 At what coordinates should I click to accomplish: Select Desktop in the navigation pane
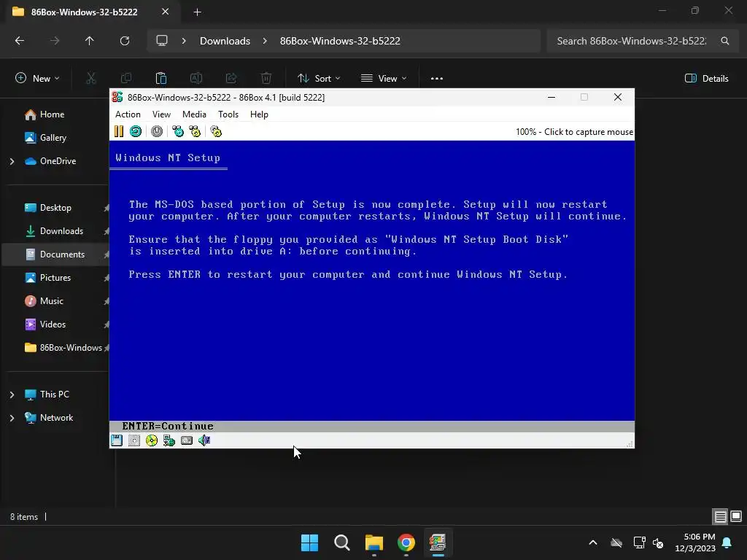(x=57, y=208)
